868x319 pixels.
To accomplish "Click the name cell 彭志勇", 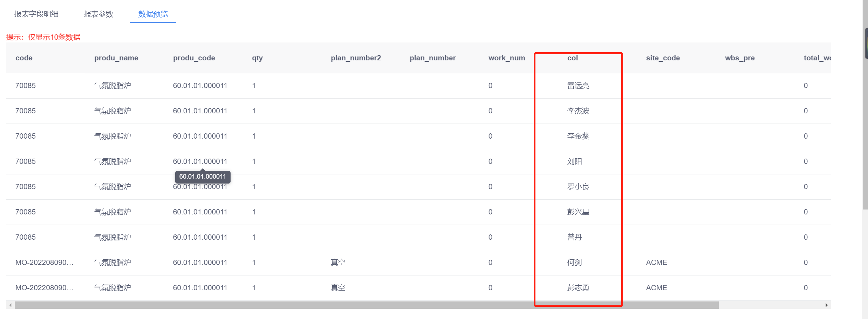I will click(578, 288).
